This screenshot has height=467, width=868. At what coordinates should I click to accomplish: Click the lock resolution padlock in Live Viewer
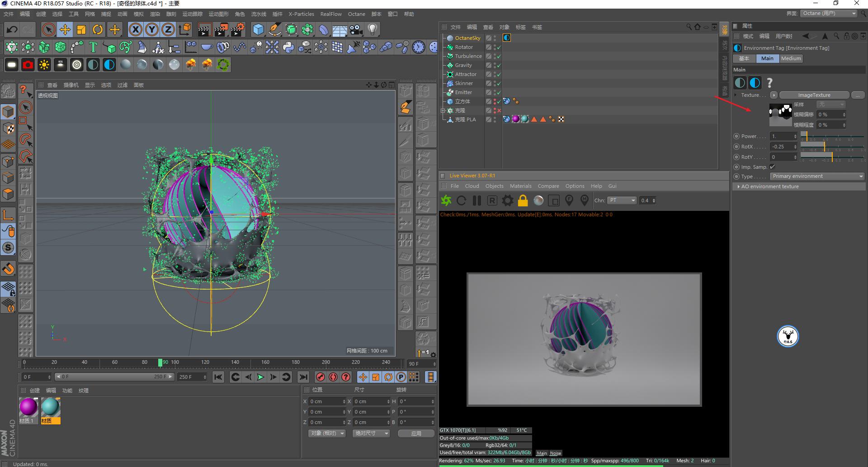point(523,200)
